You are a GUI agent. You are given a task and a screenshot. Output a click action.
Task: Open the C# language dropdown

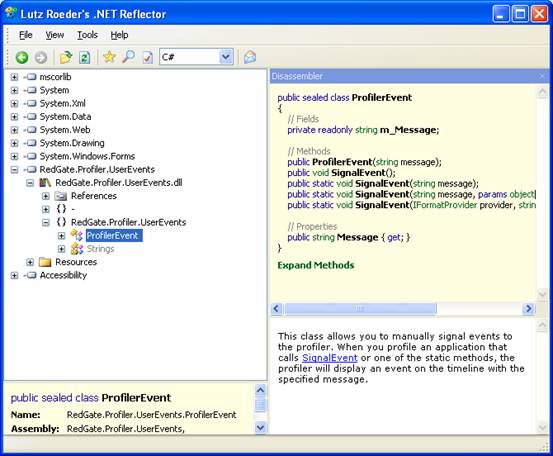226,57
